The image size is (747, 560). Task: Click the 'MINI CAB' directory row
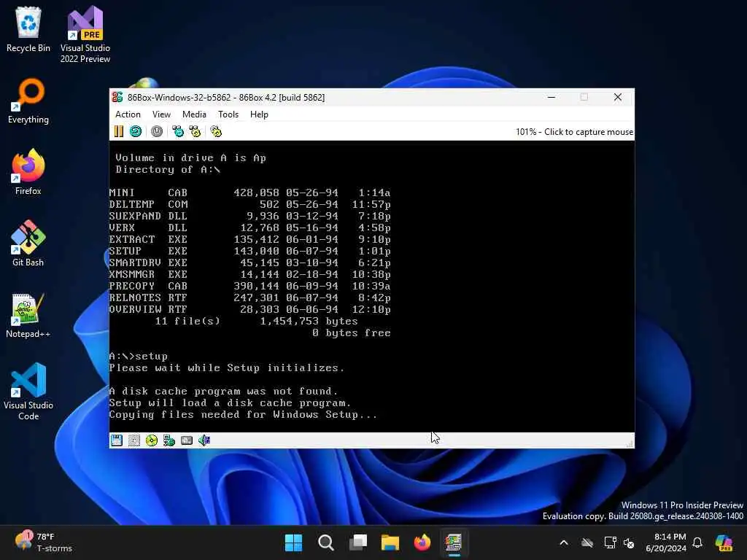tap(249, 192)
